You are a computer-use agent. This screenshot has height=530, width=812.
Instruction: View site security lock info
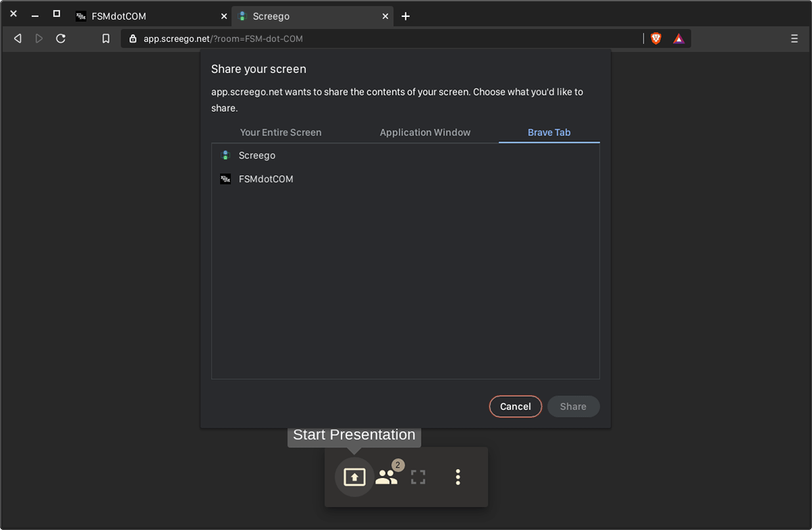tap(133, 39)
